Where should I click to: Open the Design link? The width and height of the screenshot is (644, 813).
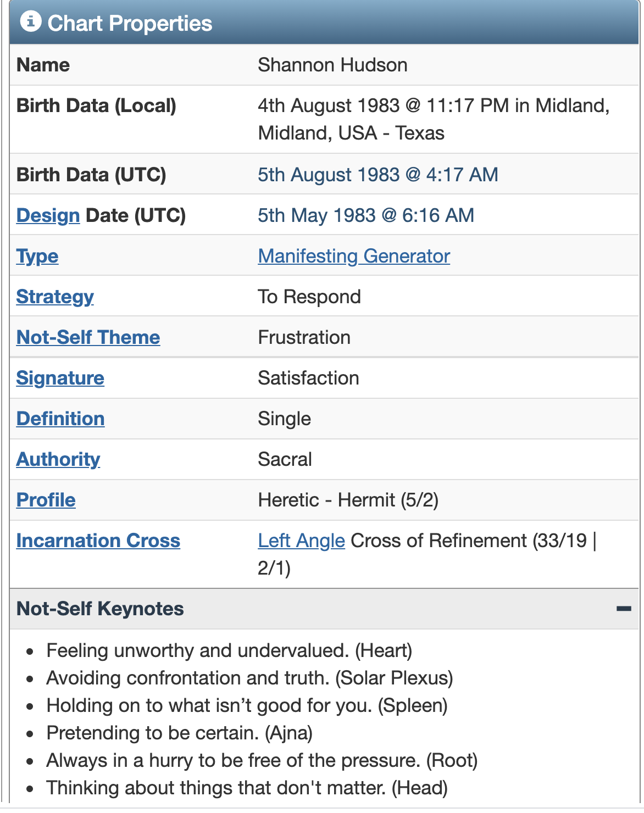click(48, 215)
